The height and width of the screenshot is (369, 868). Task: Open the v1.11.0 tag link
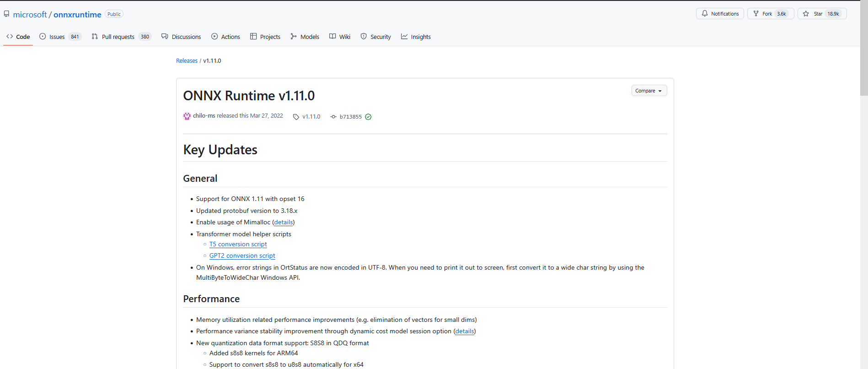click(311, 117)
